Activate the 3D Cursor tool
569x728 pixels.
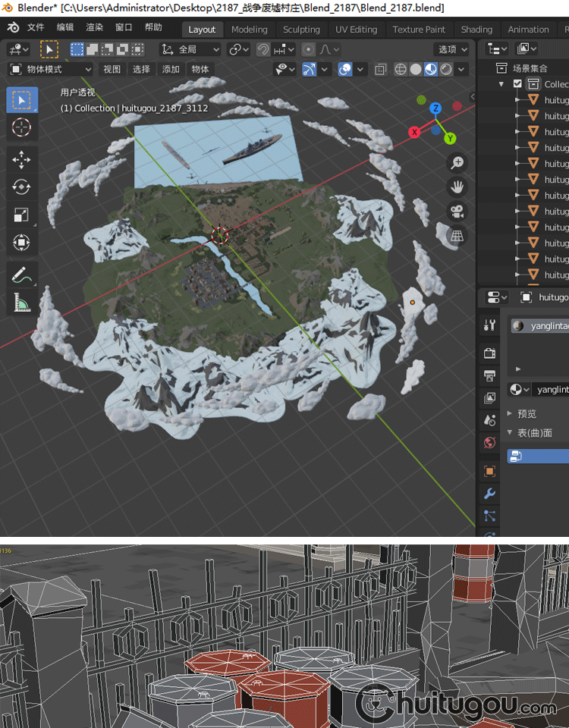(21, 127)
